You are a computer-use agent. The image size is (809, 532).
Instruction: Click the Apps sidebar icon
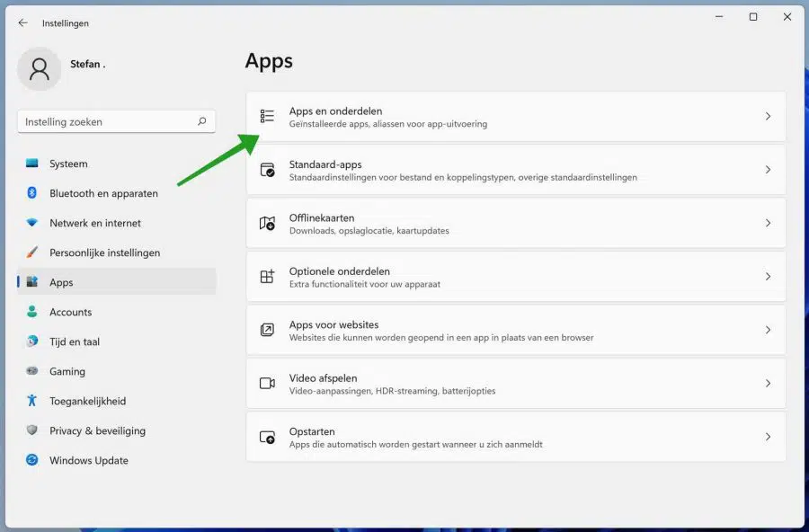(x=32, y=282)
